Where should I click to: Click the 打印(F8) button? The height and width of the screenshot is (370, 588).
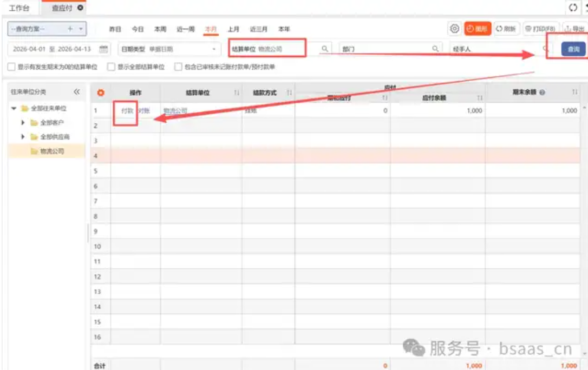pyautogui.click(x=540, y=29)
